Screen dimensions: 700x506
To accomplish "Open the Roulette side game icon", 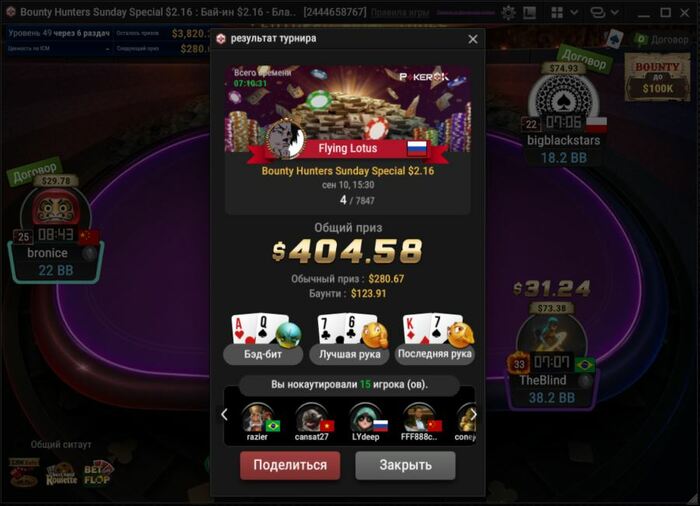I will 61,475.
